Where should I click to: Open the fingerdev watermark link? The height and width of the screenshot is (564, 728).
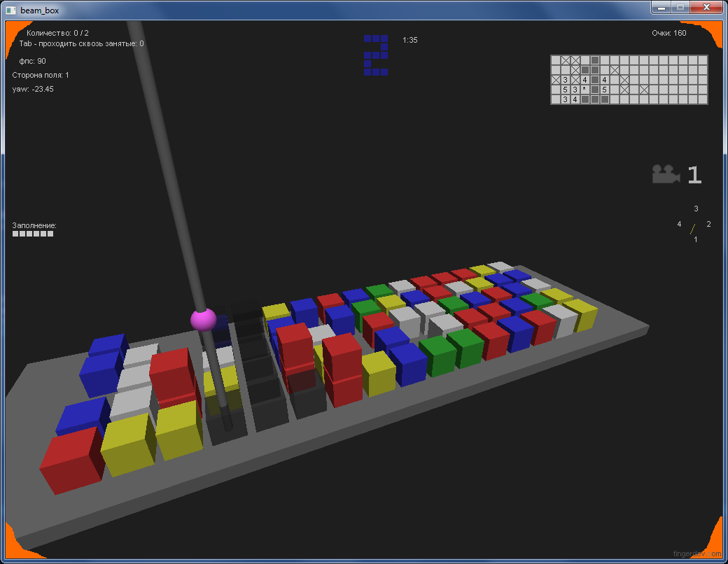696,554
